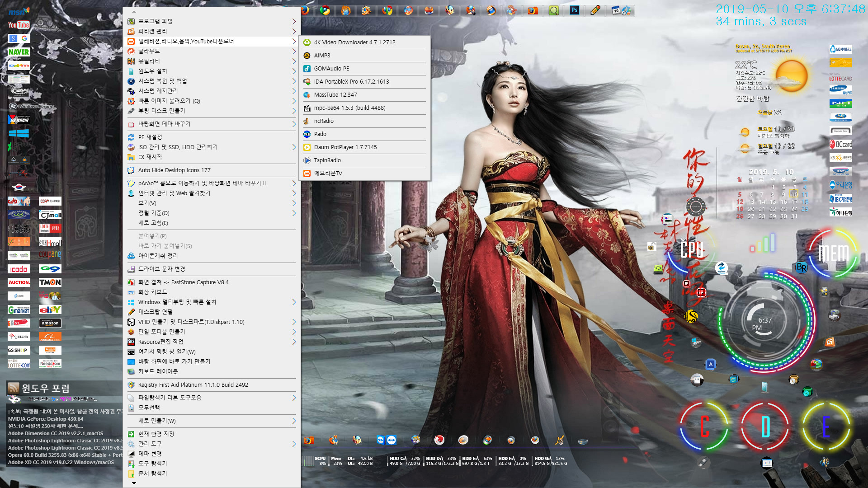Expand the 보기(V) submenu arrow
Screen dimensions: 868x488
click(294, 203)
